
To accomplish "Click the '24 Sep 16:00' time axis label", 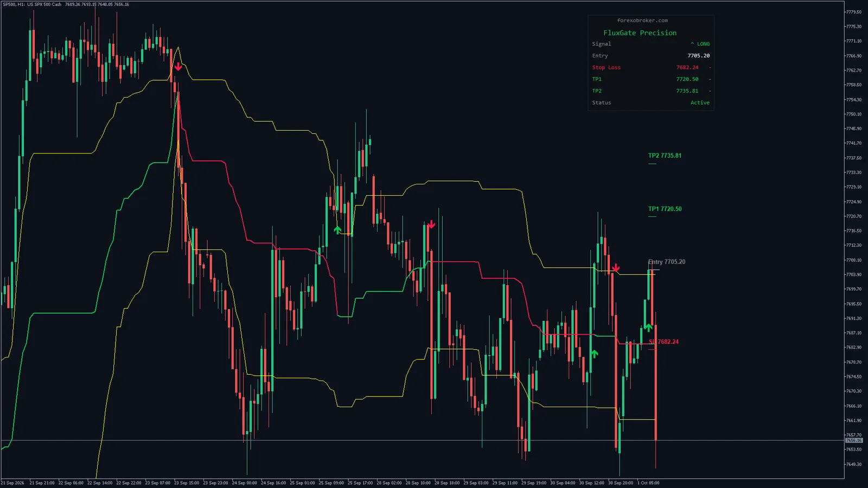I will click(273, 483).
